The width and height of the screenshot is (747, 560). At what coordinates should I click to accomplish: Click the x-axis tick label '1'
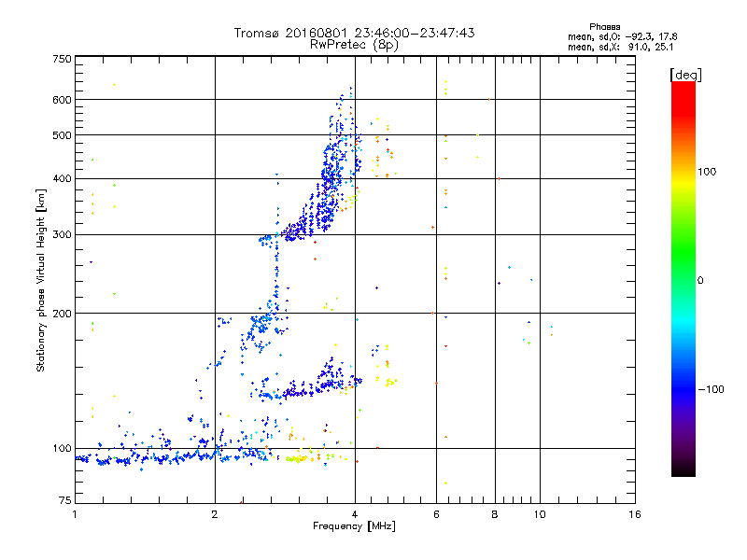pos(75,514)
